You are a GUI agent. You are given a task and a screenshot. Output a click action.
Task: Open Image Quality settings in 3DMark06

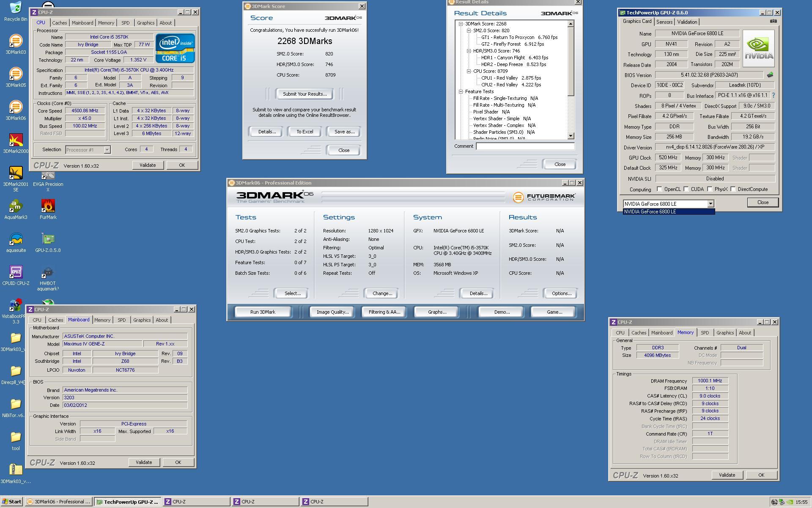click(332, 312)
